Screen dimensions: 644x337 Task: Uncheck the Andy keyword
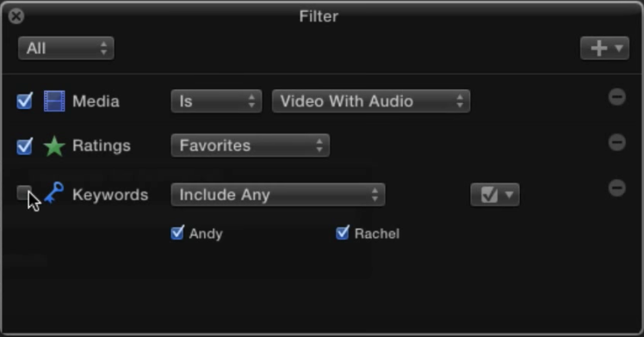pos(177,233)
